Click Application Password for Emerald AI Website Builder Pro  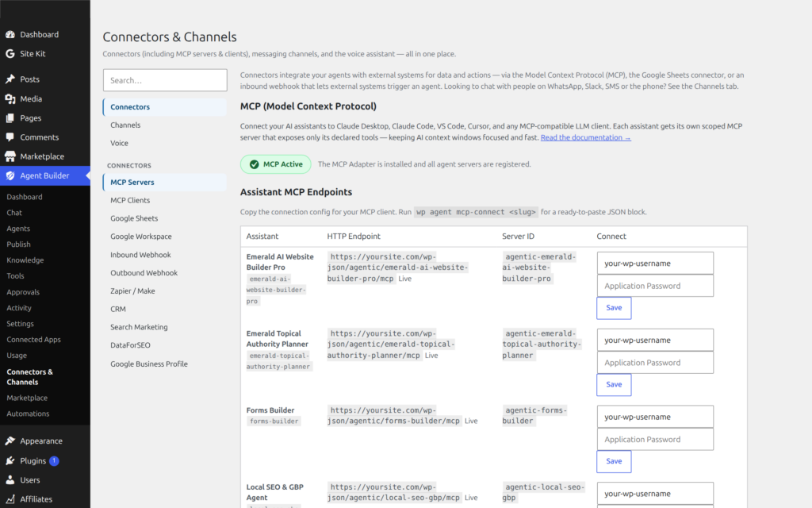655,286
